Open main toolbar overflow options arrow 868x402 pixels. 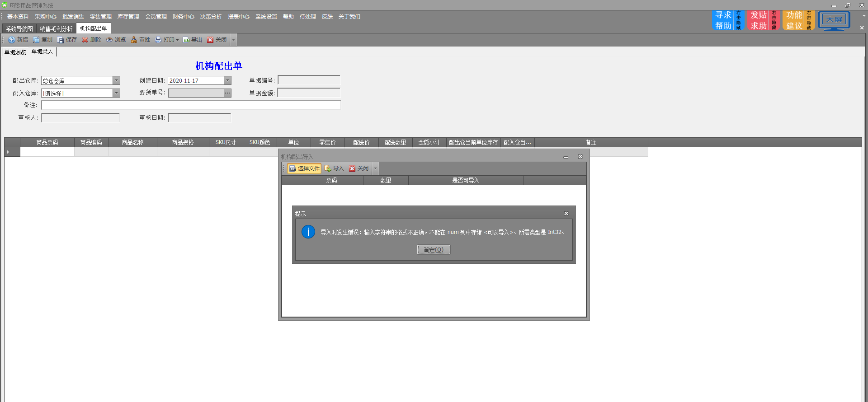(x=233, y=40)
